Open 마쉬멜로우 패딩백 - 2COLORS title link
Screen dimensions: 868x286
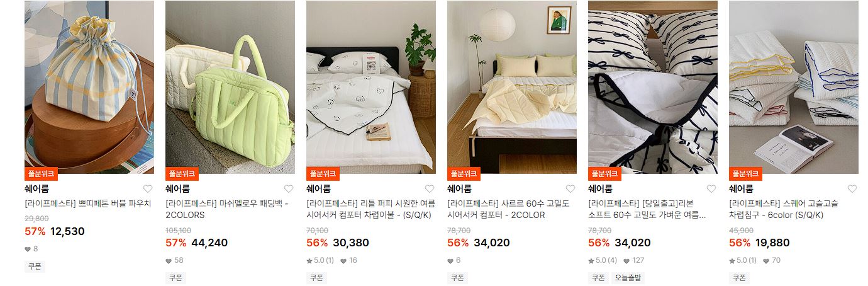pos(227,209)
